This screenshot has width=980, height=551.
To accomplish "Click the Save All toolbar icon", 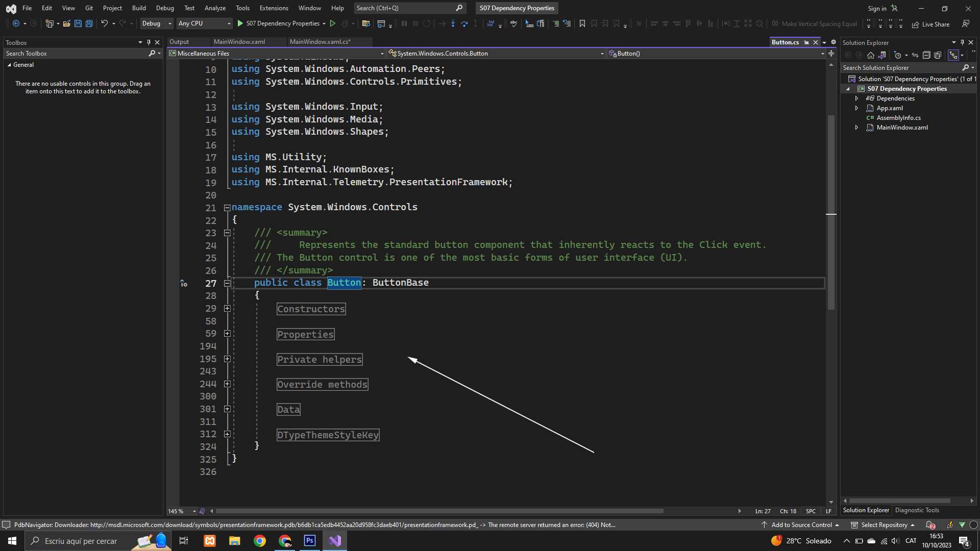I will click(89, 23).
